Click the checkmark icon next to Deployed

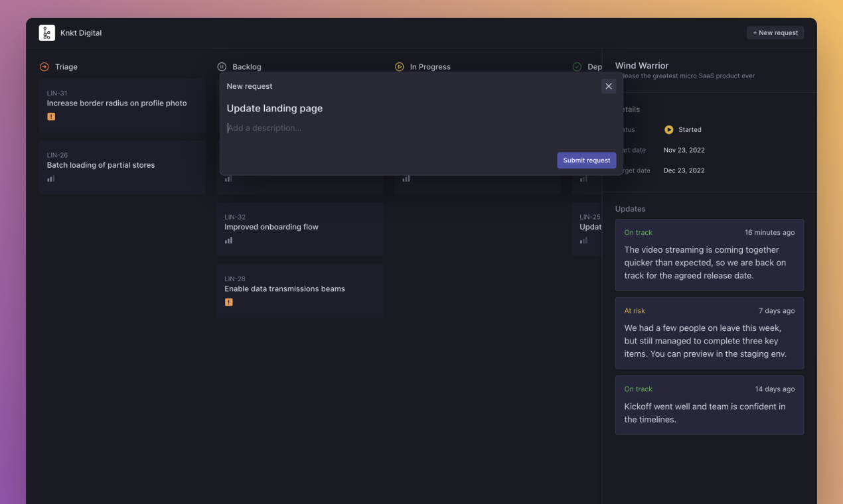(x=577, y=66)
